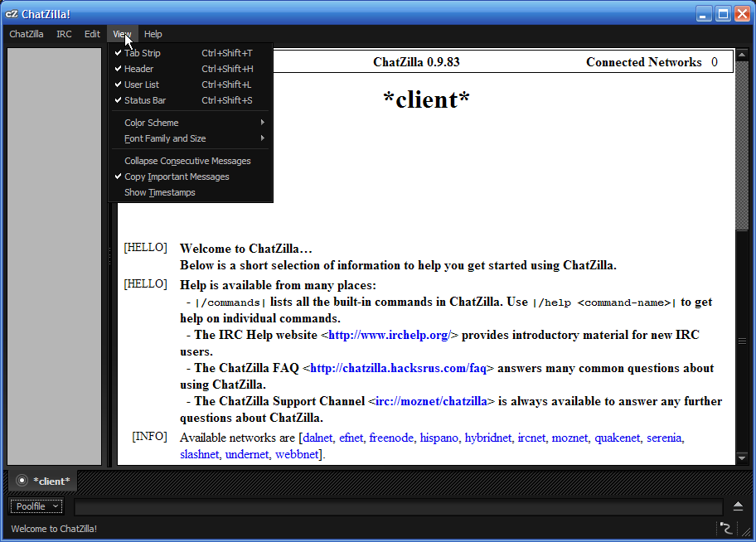Viewport: 756px width, 542px height.
Task: Maximize the ChatZilla window
Action: click(x=723, y=14)
